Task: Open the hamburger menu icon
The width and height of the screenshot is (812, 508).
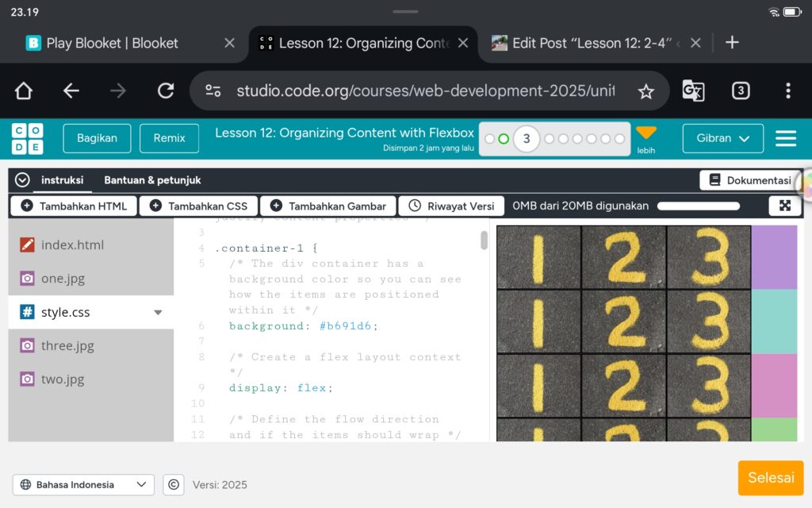Action: point(785,138)
